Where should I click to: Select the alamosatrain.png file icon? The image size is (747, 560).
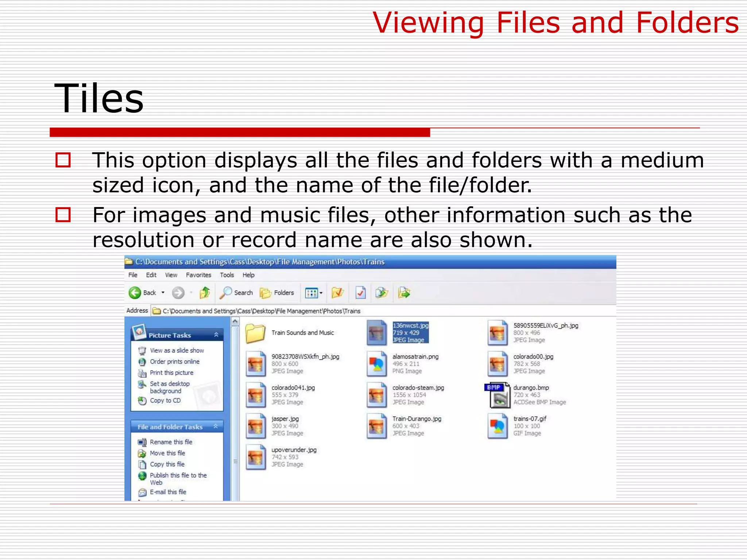376,364
